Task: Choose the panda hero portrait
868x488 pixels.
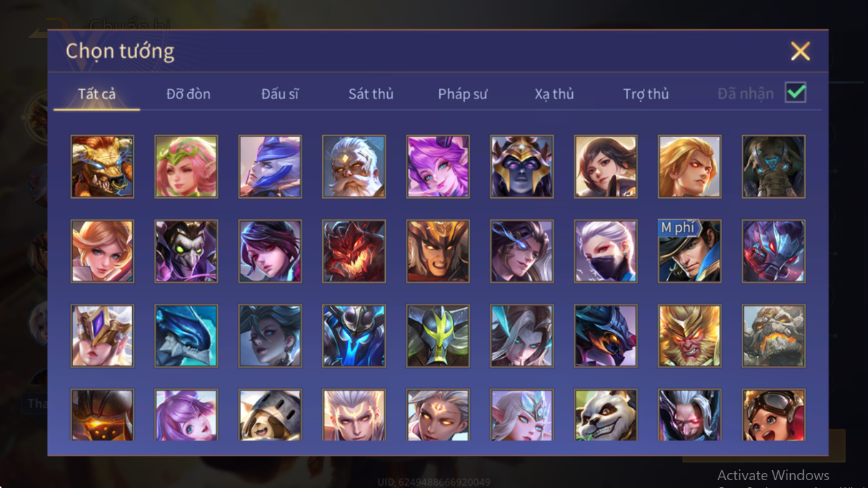Action: [606, 414]
